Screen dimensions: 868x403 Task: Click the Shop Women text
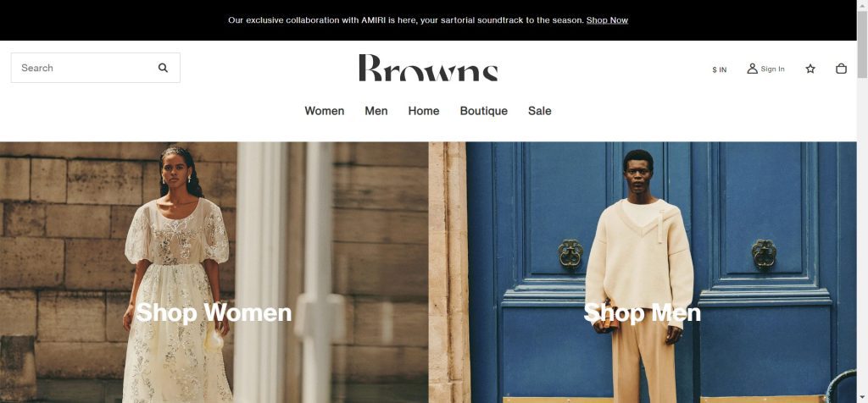tap(214, 312)
